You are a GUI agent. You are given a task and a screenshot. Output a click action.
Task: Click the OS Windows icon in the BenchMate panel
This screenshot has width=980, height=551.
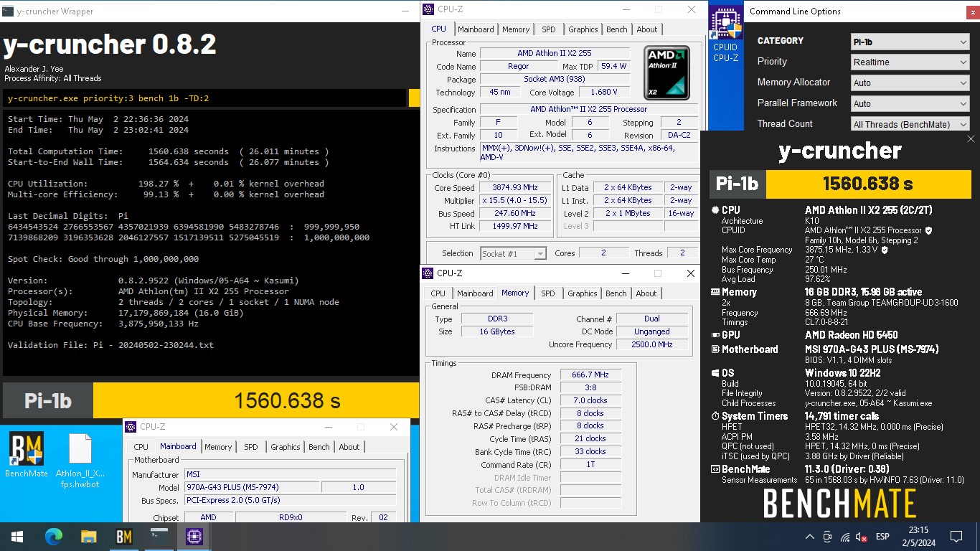[x=715, y=373]
